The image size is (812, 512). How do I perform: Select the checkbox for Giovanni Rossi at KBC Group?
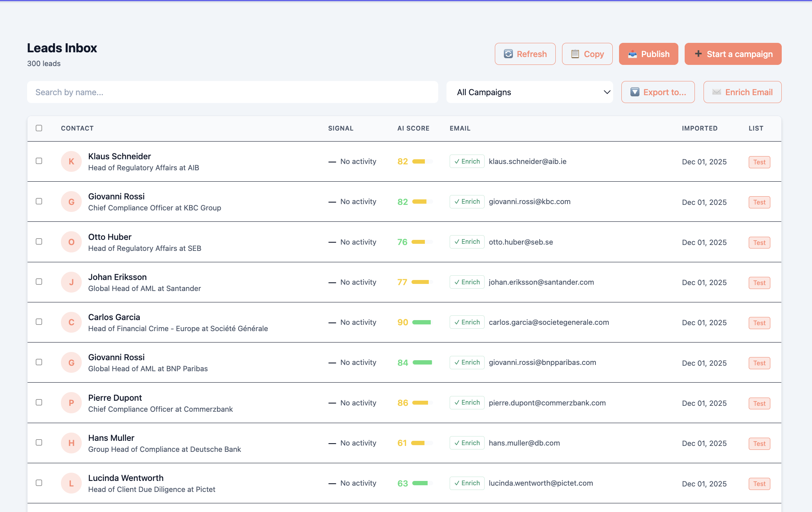click(x=39, y=201)
